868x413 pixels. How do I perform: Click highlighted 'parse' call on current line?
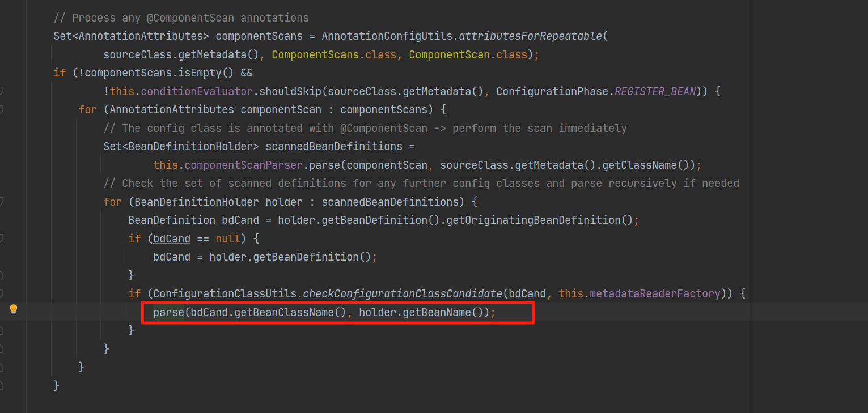pos(168,312)
